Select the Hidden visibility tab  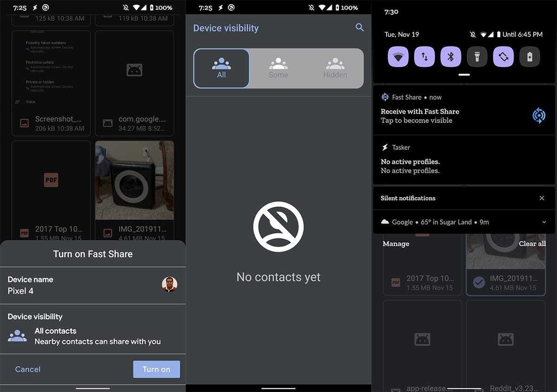coord(335,68)
